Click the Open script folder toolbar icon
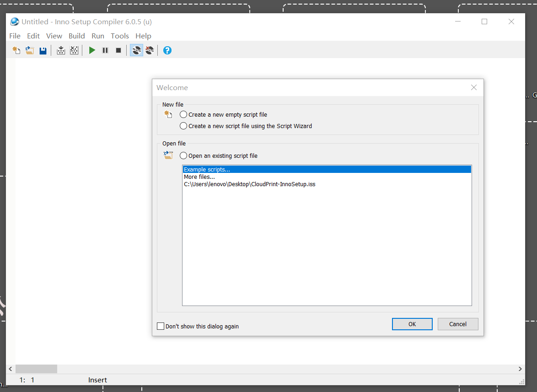This screenshot has height=392, width=537. pos(30,50)
